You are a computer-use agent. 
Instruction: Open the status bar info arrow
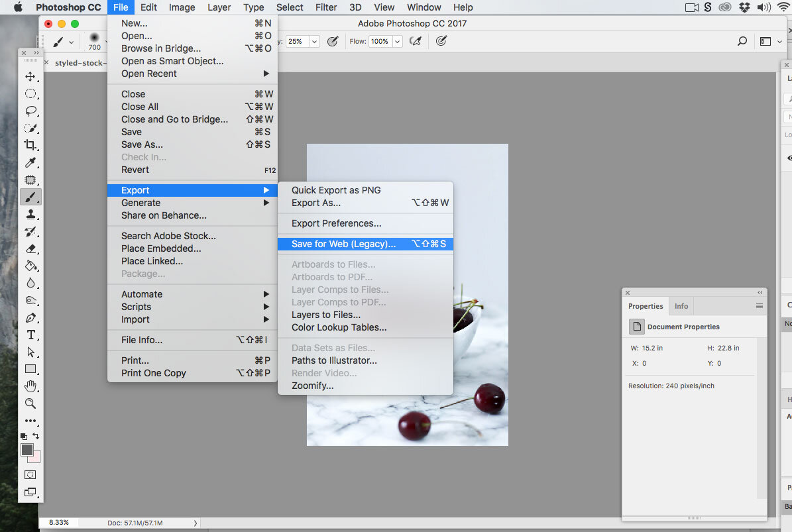coord(196,523)
